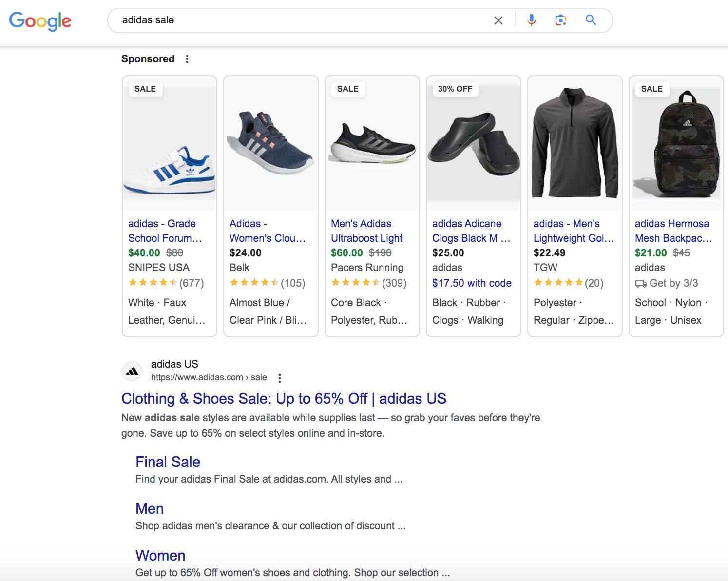
Task: Open the three-dot menu on the adidas US result
Action: point(280,377)
